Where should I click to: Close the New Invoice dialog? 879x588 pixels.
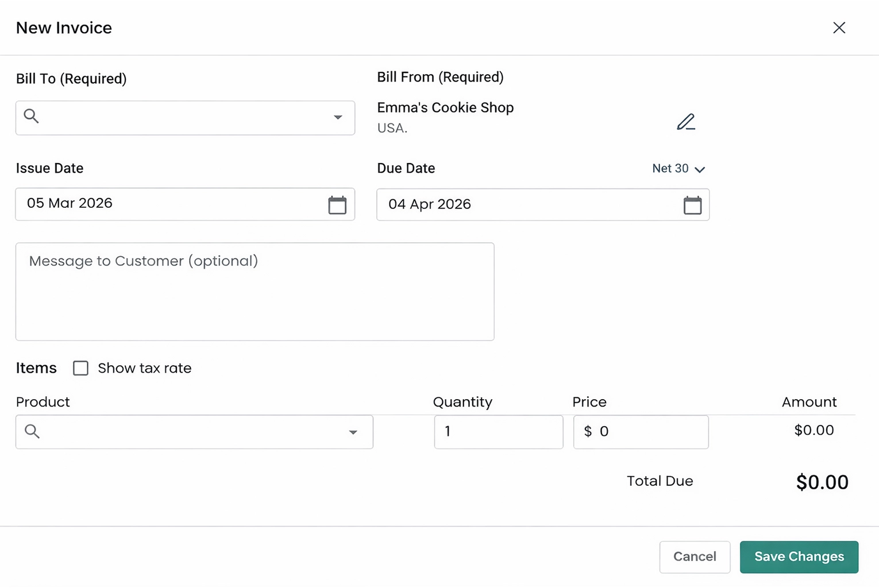pyautogui.click(x=839, y=28)
